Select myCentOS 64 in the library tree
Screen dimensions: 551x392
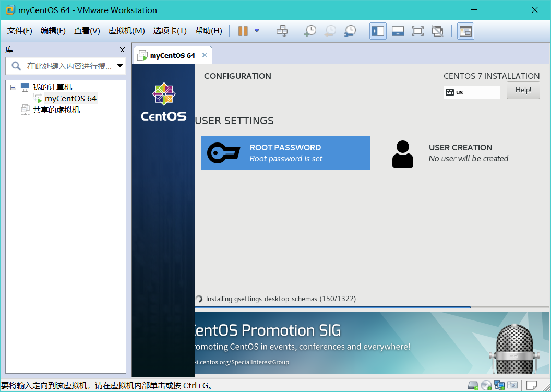coord(70,99)
